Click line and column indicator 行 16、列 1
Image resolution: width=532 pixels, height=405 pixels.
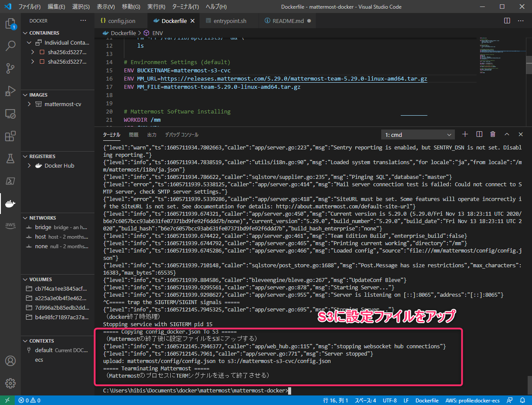tap(336, 400)
